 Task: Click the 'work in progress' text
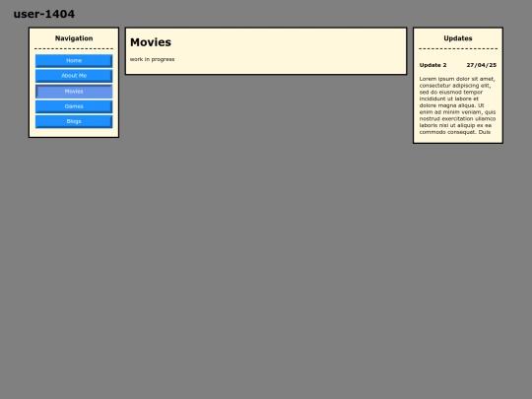click(152, 59)
